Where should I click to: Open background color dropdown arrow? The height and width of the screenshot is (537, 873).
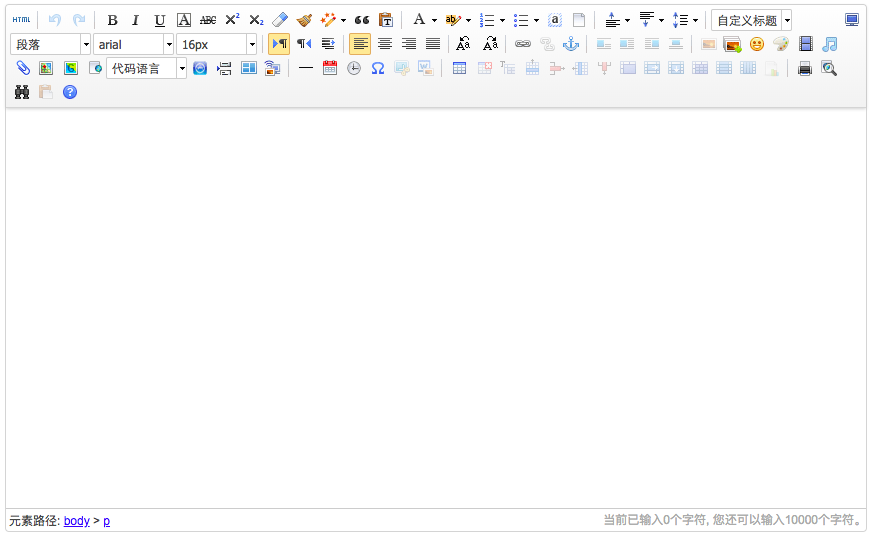pos(468,21)
